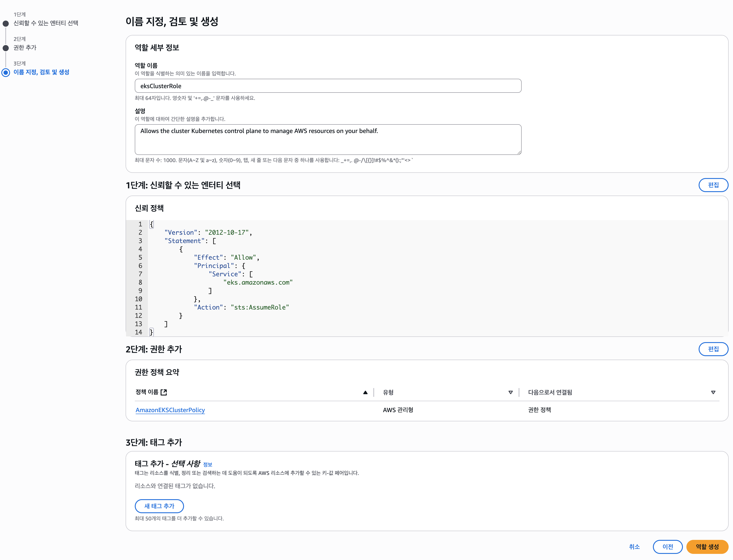Viewport: 733px width, 560px height.
Task: Select step 1 circle in wizard sidebar
Action: [x=6, y=24]
